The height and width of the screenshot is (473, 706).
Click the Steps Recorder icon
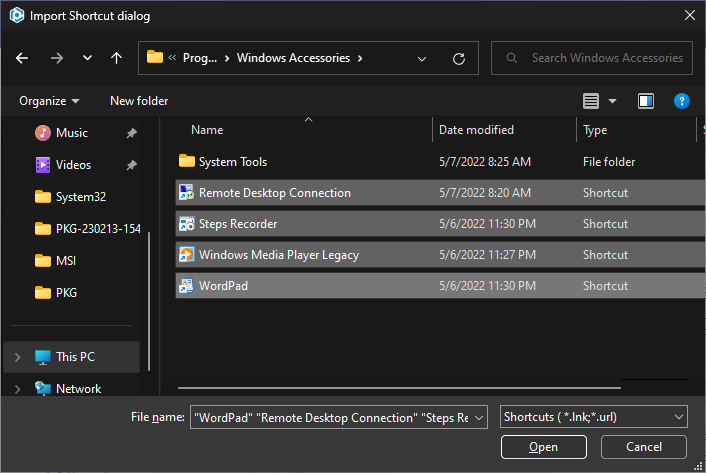point(186,223)
